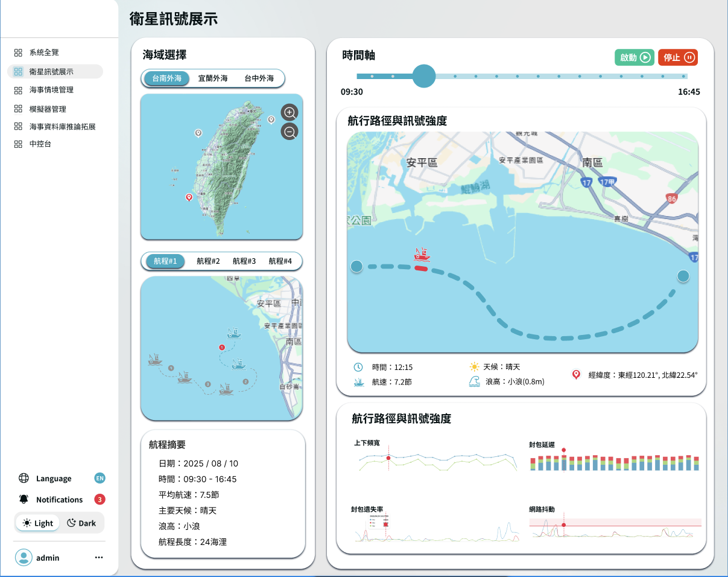The height and width of the screenshot is (577, 728).
Task: Click the red fishing boat icon on route
Action: click(422, 254)
